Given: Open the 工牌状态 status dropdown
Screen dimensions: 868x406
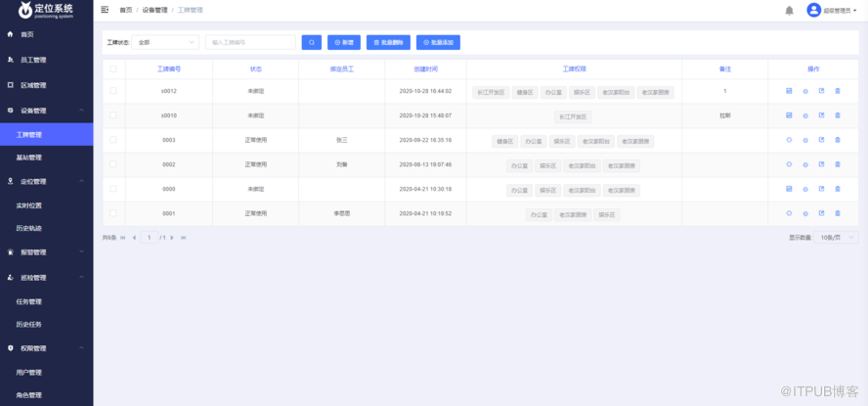Looking at the screenshot, I should (167, 43).
